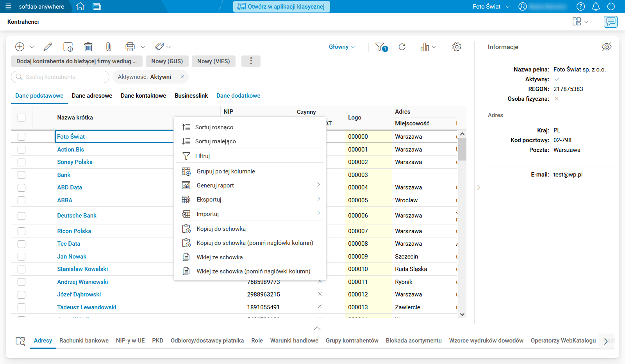The image size is (625, 364).
Task: Go to the home page icon
Action: [x=80, y=7]
